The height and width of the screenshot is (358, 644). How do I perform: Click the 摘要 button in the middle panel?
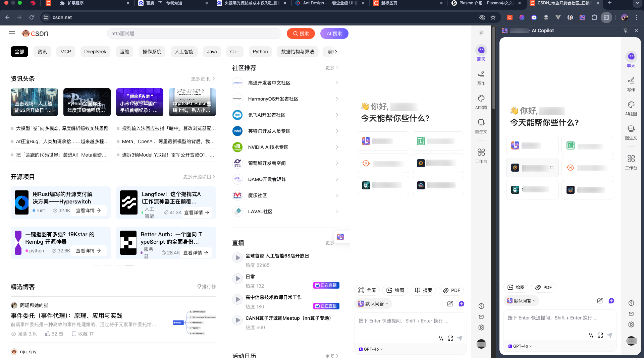(x=423, y=290)
